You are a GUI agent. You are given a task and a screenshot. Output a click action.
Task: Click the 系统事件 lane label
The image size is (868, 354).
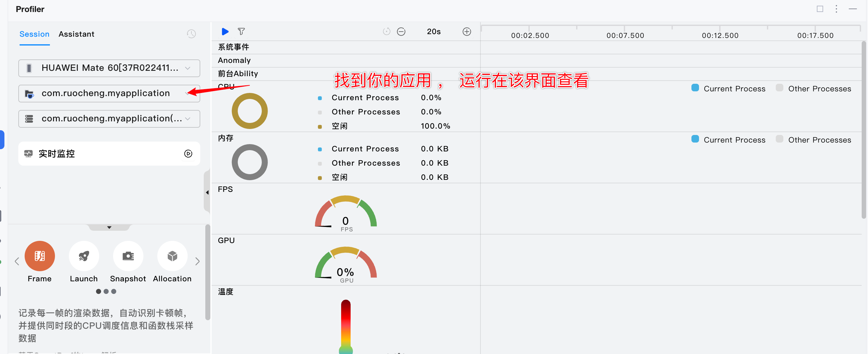(233, 47)
